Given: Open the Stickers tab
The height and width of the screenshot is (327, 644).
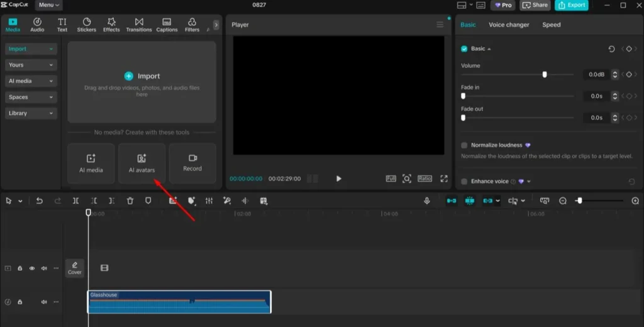Looking at the screenshot, I should [87, 25].
